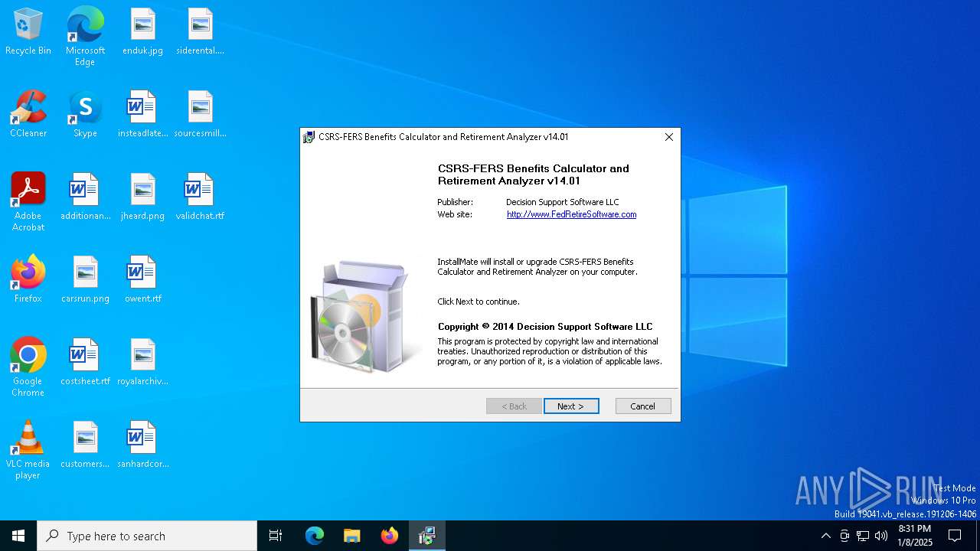Click the Meet Now tray icon
This screenshot has width=980, height=551.
click(844, 536)
